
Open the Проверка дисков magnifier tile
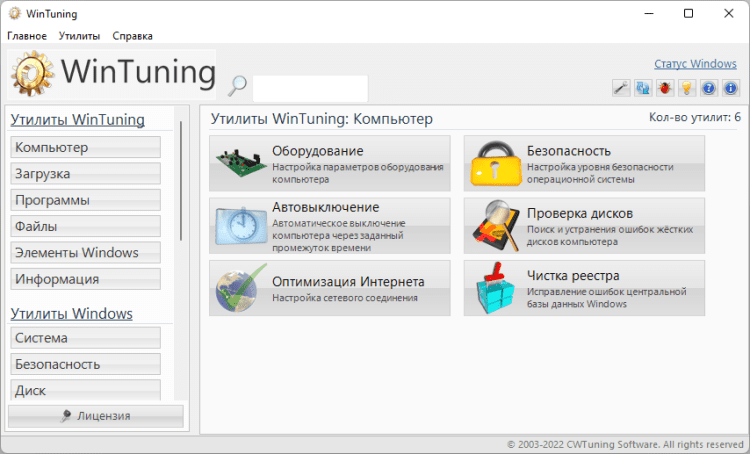tap(584, 226)
